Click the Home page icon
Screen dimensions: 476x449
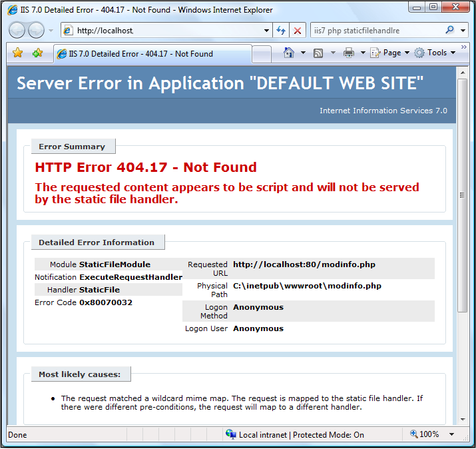tap(288, 53)
